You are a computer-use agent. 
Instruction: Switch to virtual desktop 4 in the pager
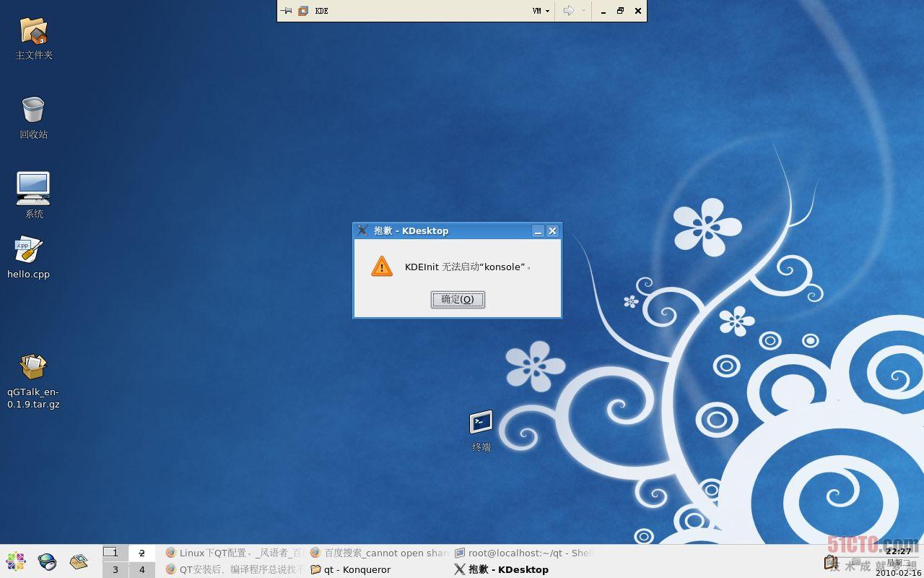[x=141, y=569]
